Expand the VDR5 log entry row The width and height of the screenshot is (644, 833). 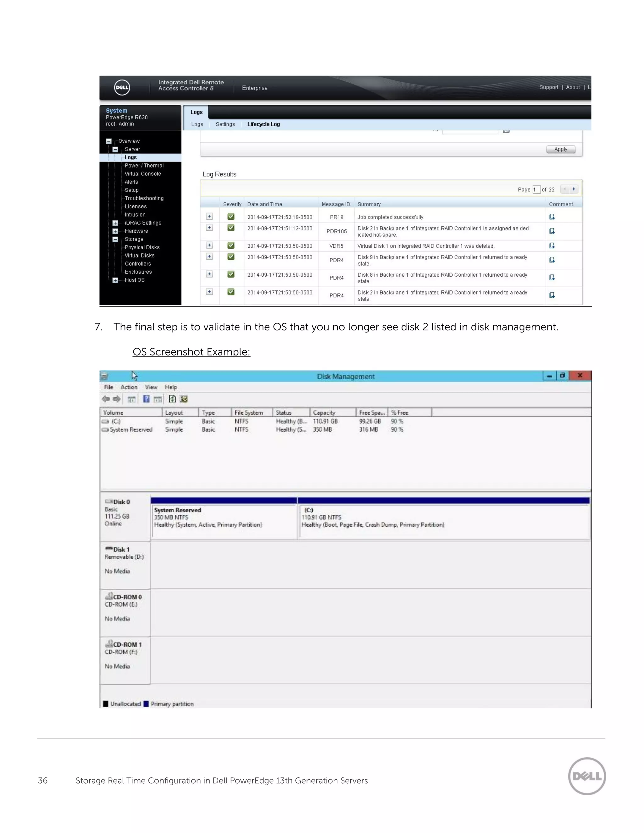pyautogui.click(x=209, y=245)
